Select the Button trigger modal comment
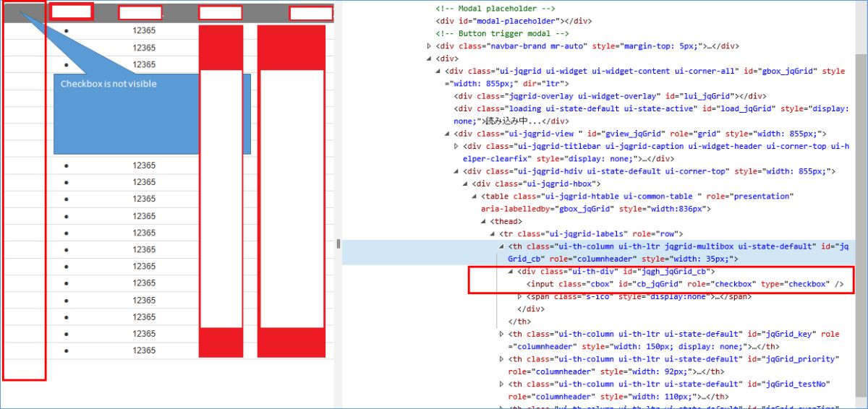868x409 pixels. [x=502, y=33]
